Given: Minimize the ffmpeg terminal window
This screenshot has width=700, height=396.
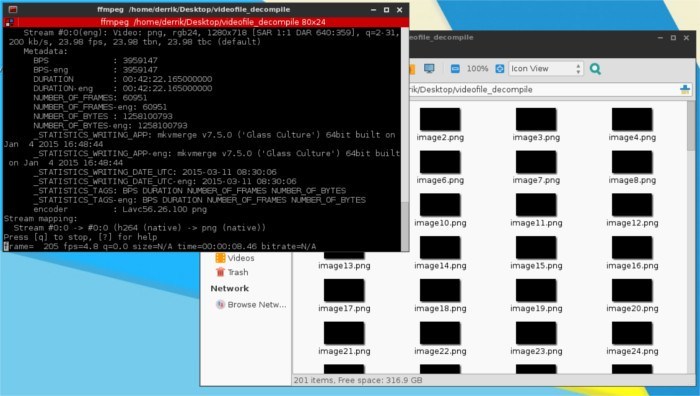Looking at the screenshot, I should (x=374, y=9).
